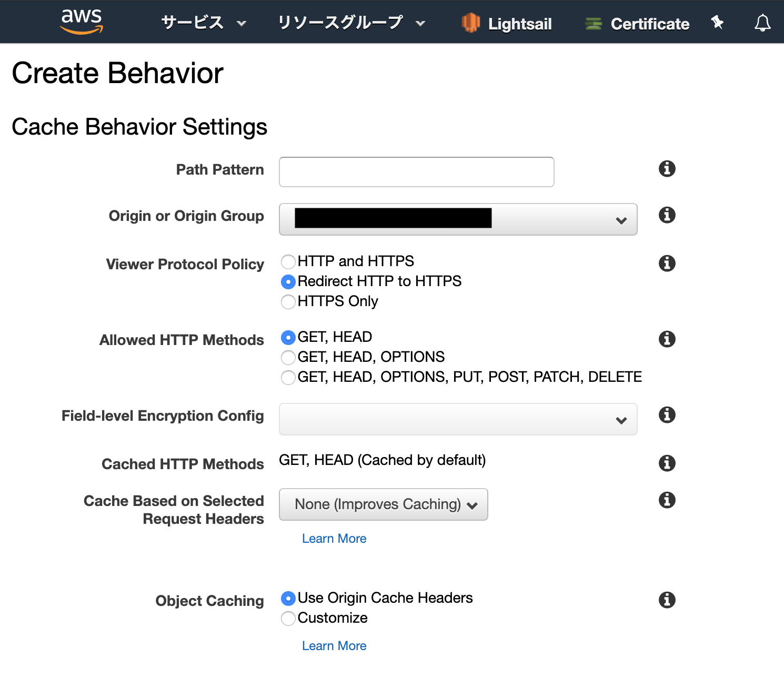Click Learn More under Request Headers dropdown
The width and height of the screenshot is (784, 689).
click(334, 539)
